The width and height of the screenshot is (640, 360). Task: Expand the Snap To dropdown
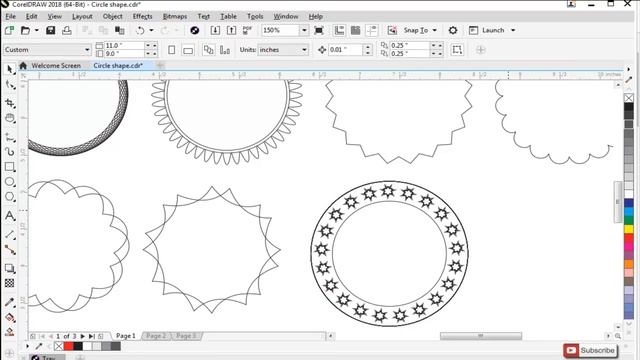point(434,30)
